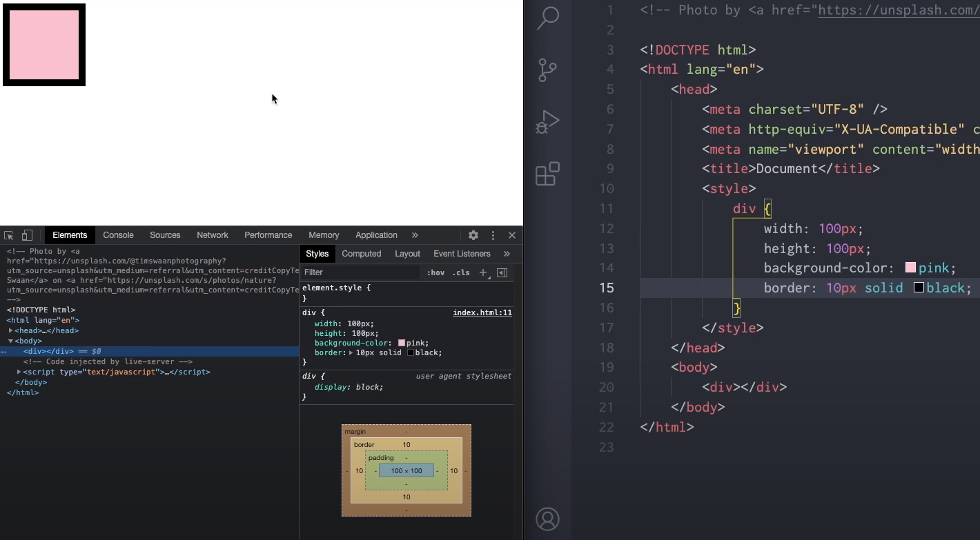Switch to the Performance tab
This screenshot has height=540, width=980.
pos(268,235)
